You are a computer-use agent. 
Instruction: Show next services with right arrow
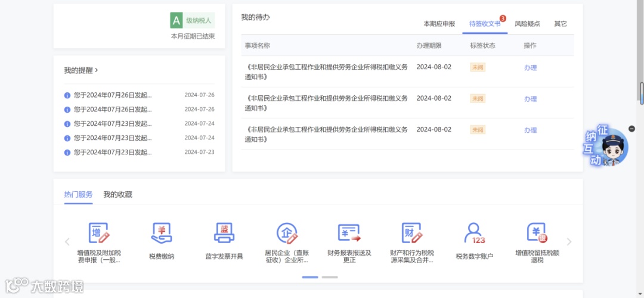point(569,242)
